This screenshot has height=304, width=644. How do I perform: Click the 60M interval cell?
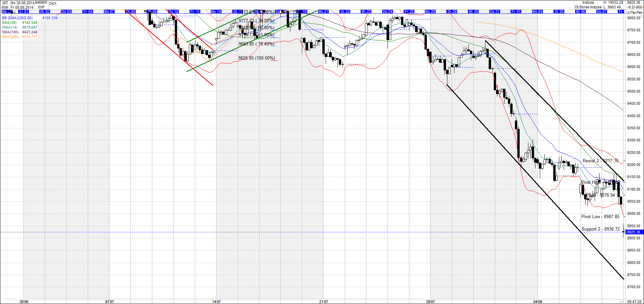(5, 7)
